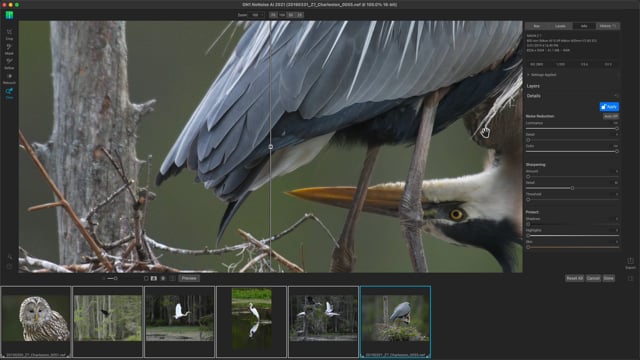This screenshot has height=360, width=640.
Task: Switch to the Info tab
Action: [584, 26]
